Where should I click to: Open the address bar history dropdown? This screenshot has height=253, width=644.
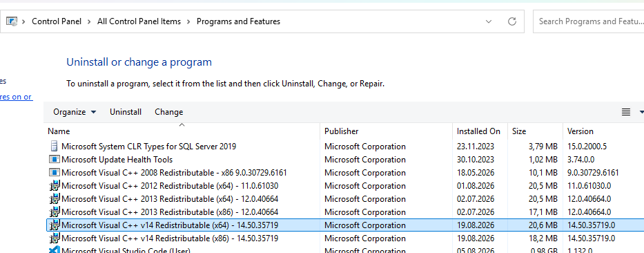coord(489,21)
